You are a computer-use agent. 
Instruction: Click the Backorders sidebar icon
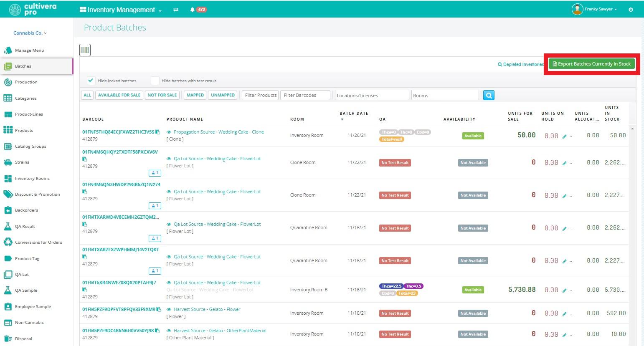point(8,210)
